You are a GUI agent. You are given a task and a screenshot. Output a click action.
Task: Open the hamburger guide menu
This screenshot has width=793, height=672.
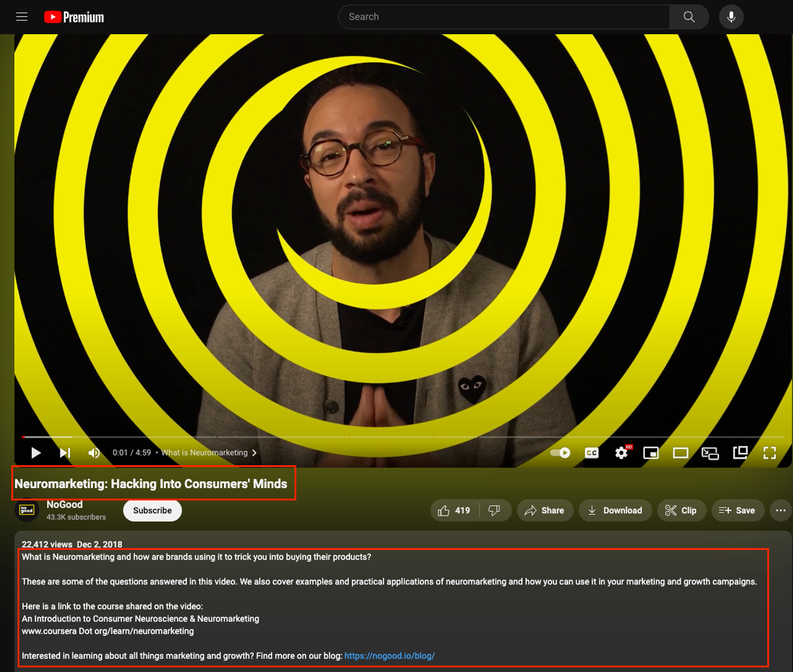[22, 17]
